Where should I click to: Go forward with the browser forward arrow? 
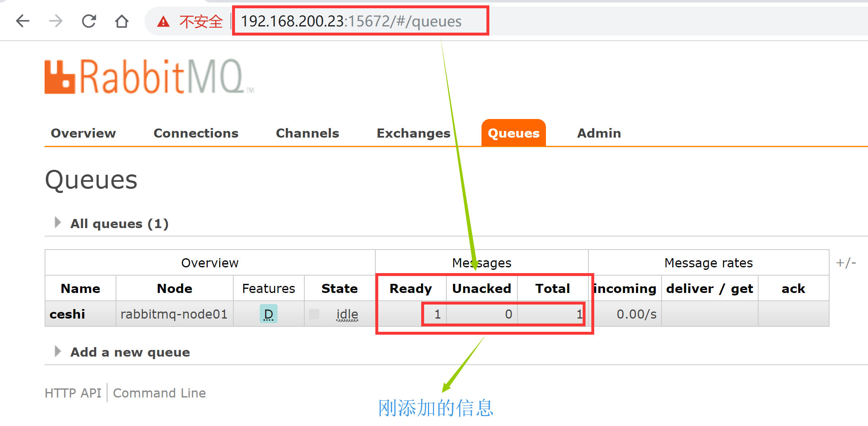(56, 21)
